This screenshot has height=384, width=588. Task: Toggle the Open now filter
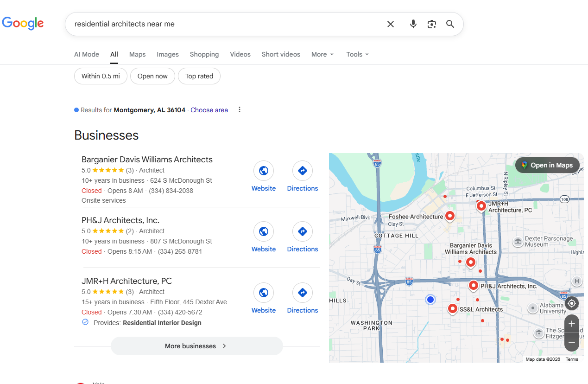152,76
